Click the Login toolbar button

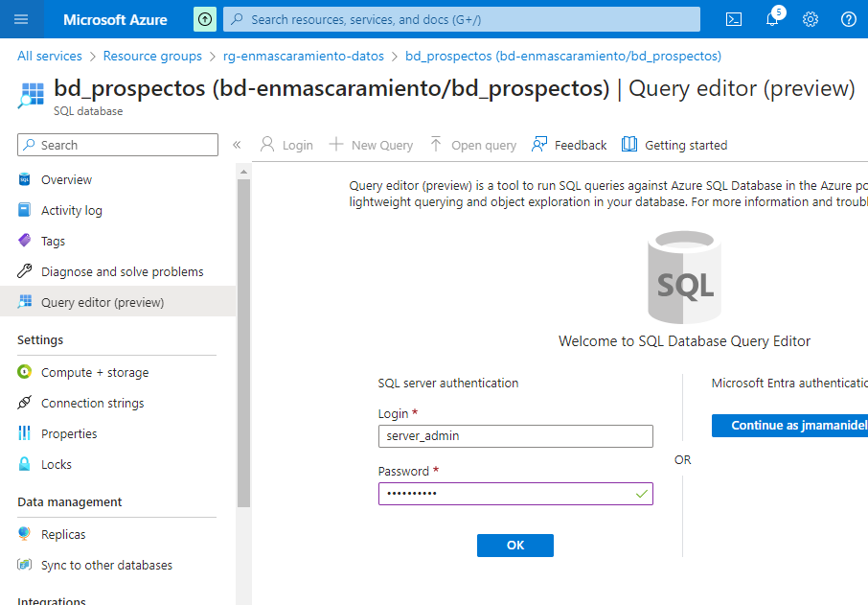(286, 145)
